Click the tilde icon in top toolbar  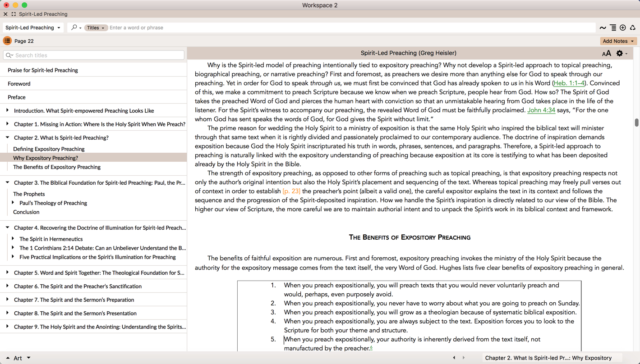[603, 28]
